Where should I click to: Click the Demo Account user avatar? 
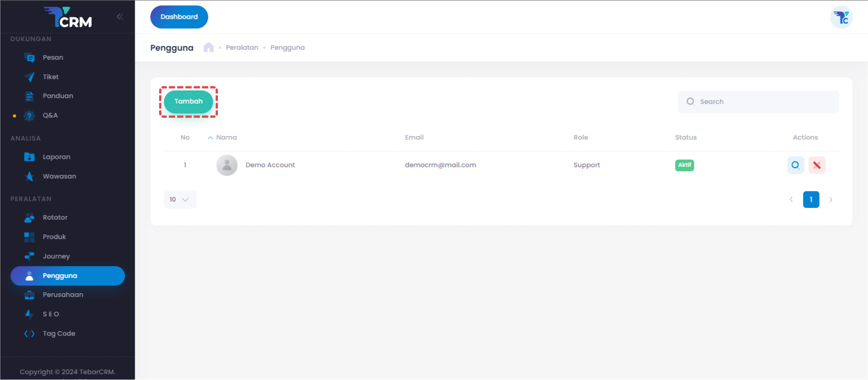[227, 165]
